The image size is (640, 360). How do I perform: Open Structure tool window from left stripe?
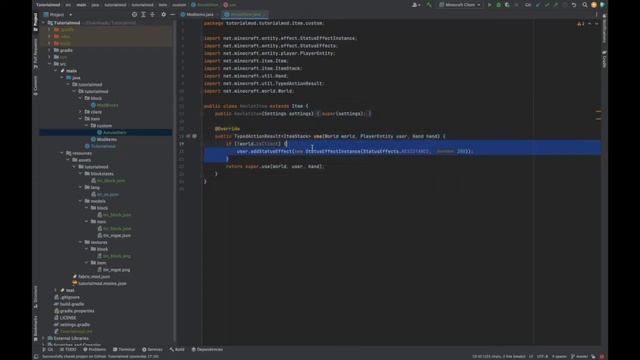coord(36,297)
